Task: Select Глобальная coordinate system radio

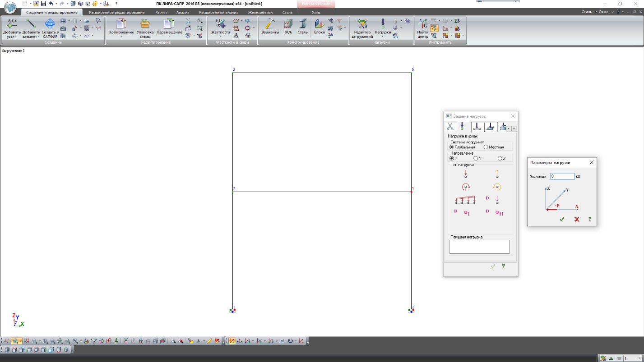Action: coord(452,147)
